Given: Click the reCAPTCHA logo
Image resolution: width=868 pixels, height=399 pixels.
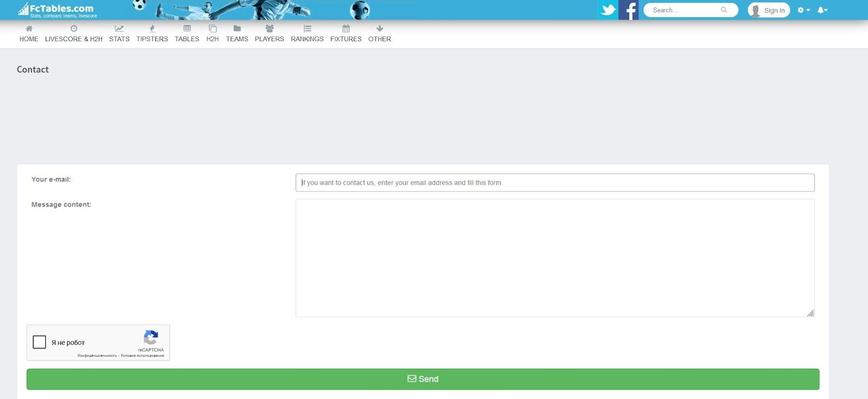Looking at the screenshot, I should click(x=151, y=338).
